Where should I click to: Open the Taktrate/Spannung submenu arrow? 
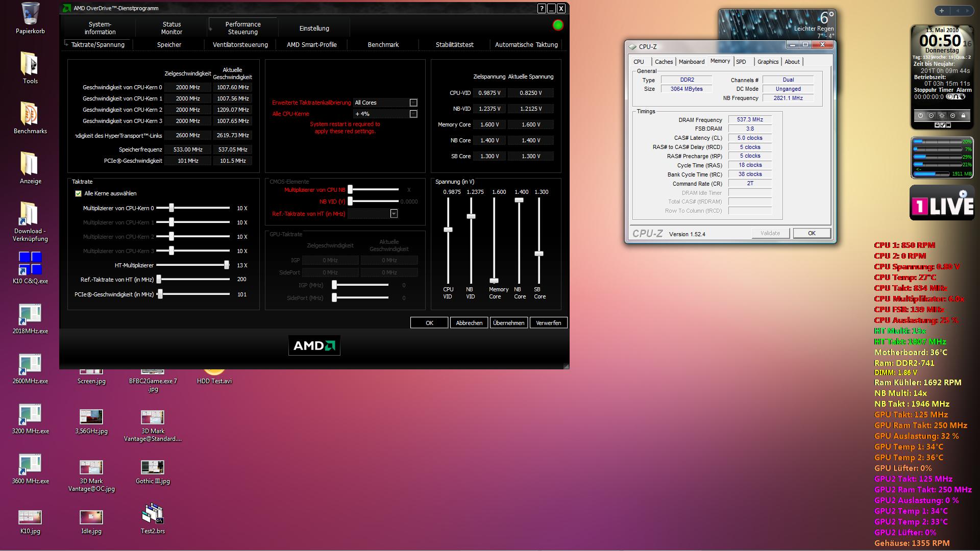66,44
